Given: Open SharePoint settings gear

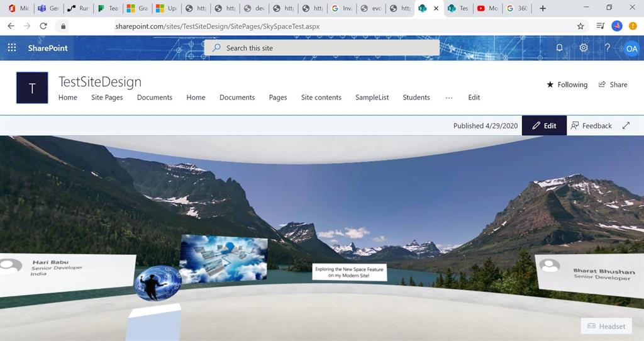Looking at the screenshot, I should pyautogui.click(x=583, y=48).
